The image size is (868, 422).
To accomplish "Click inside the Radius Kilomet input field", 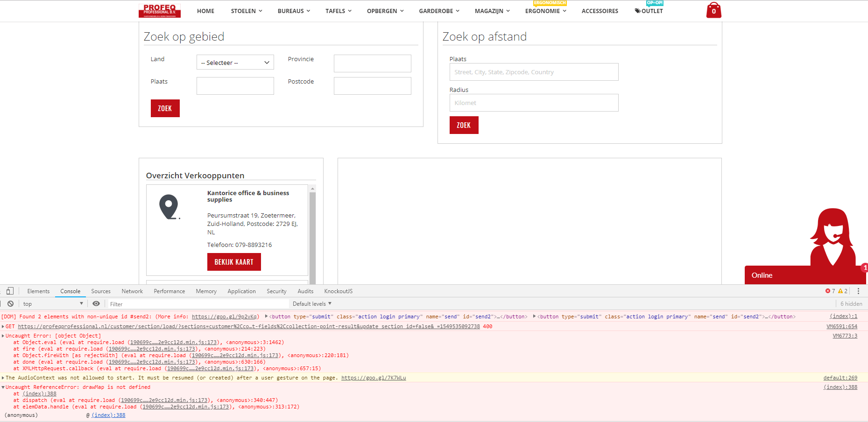I will 534,103.
